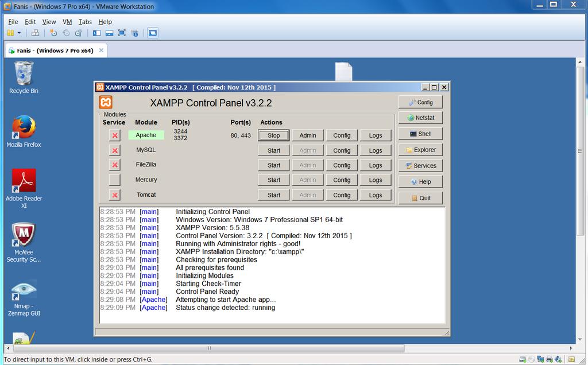Click printer device status bar icon

pos(550,359)
